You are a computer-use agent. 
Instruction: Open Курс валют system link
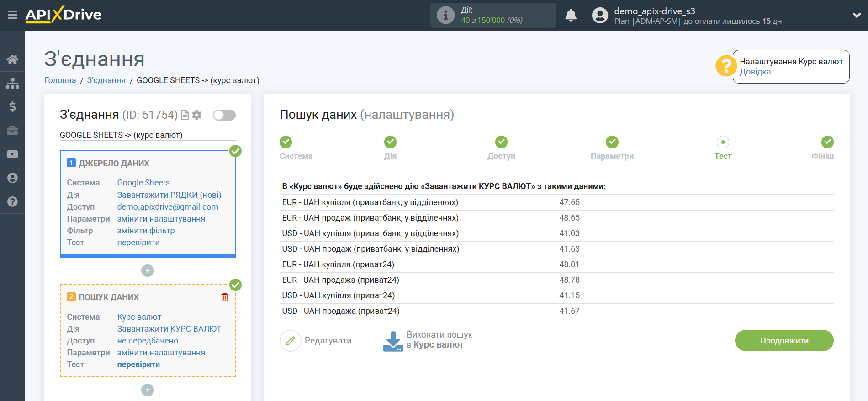[139, 317]
